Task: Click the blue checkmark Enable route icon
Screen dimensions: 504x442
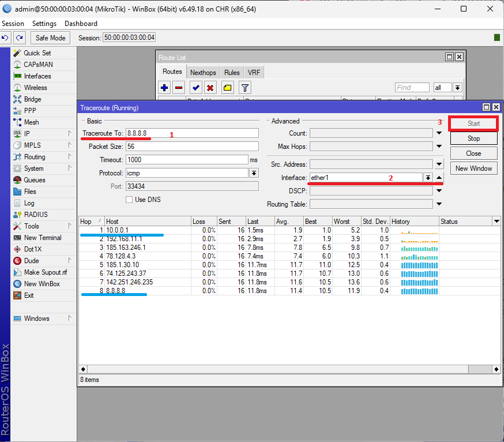Action: pyautogui.click(x=196, y=88)
